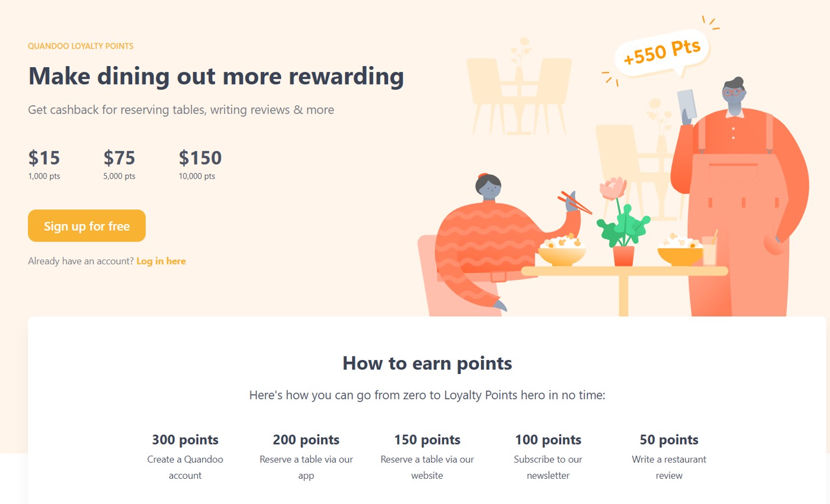
Task: Click the pink flower illustration
Action: tap(612, 188)
